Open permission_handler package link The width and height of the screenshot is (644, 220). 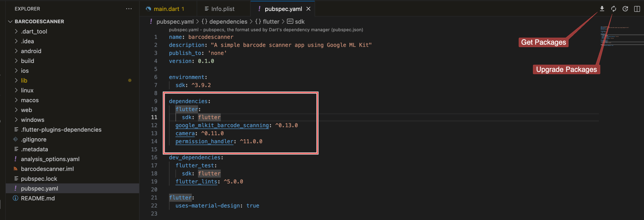[x=205, y=141]
